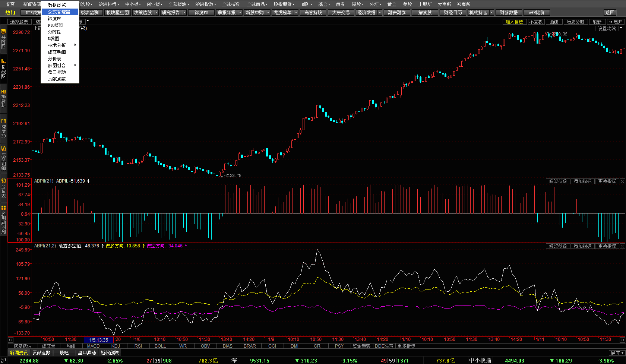The width and height of the screenshot is (626, 364).
Task: Open 首页 in top menu bar
Action: click(10, 4)
